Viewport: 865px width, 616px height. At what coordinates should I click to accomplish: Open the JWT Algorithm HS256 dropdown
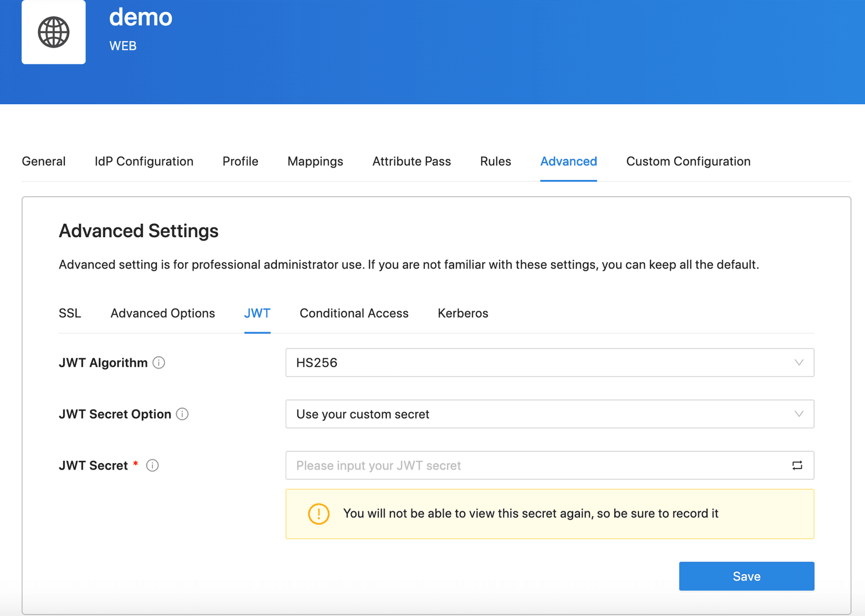point(550,363)
